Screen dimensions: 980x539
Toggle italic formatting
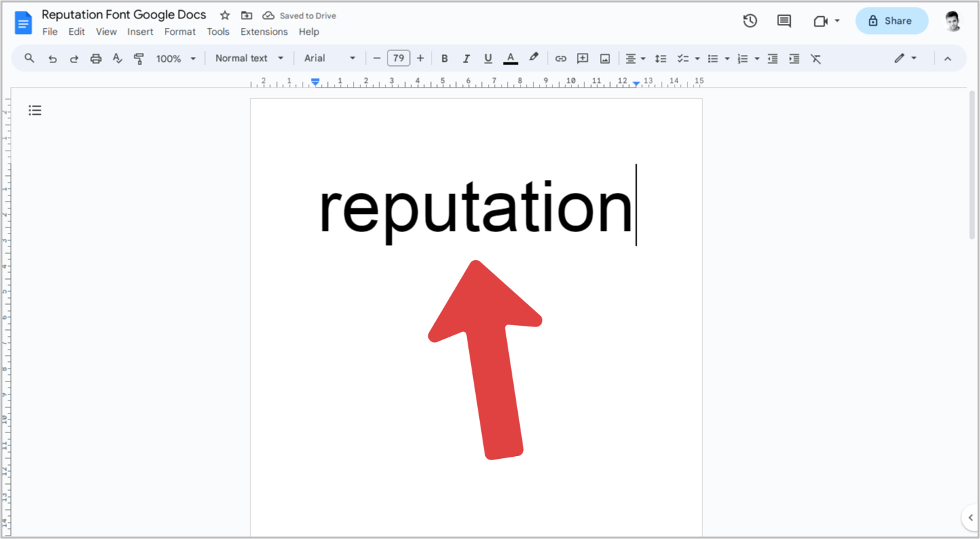(466, 58)
